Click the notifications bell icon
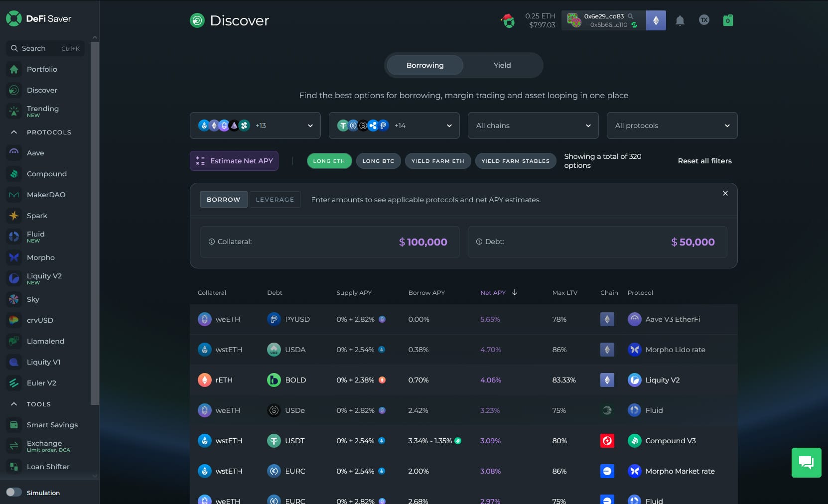The height and width of the screenshot is (504, 828). [680, 20]
